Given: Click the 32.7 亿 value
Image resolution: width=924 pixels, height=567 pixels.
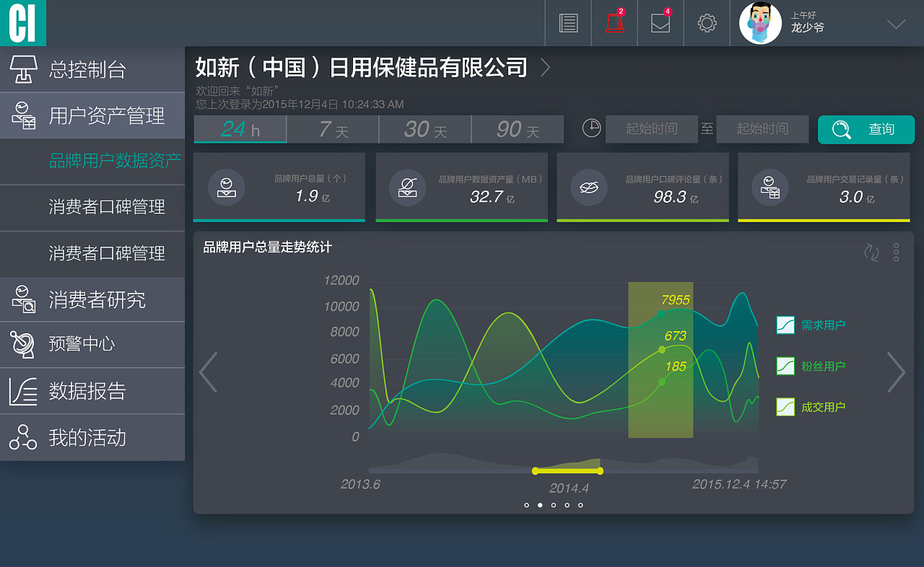Looking at the screenshot, I should 492,196.
